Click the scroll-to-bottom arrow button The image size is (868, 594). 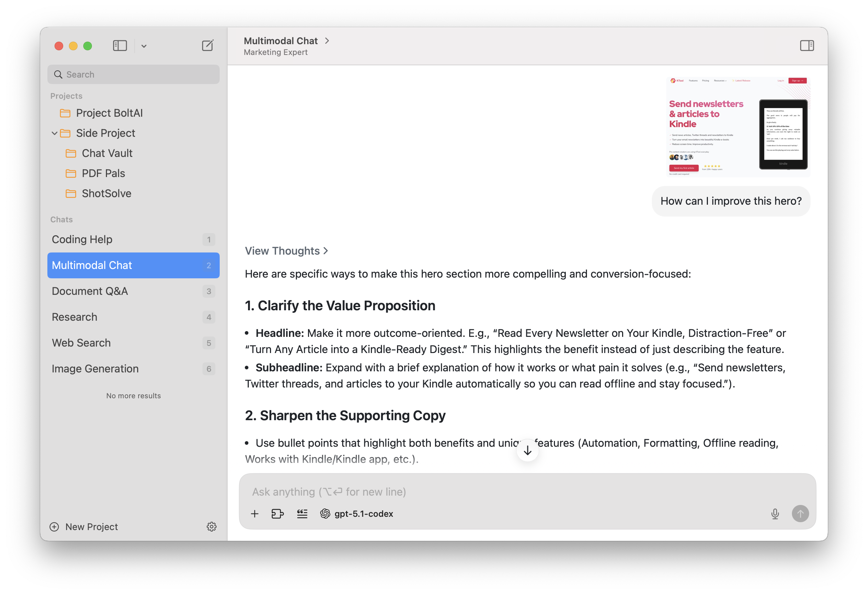pyautogui.click(x=527, y=451)
